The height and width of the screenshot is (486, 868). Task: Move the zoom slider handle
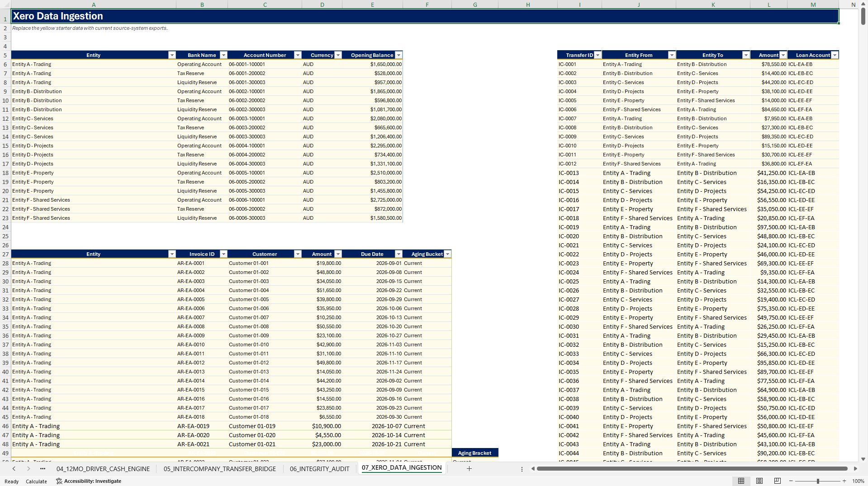(818, 481)
